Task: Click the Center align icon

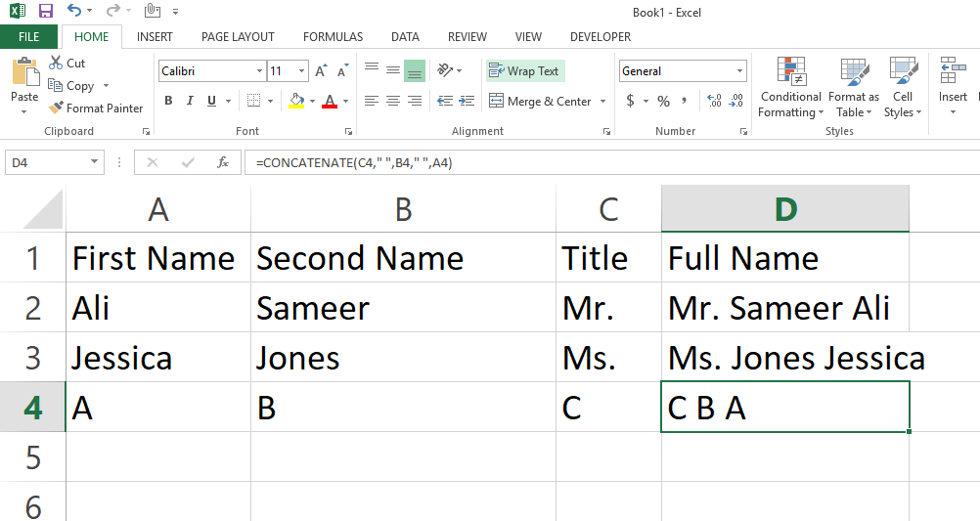Action: tap(392, 101)
